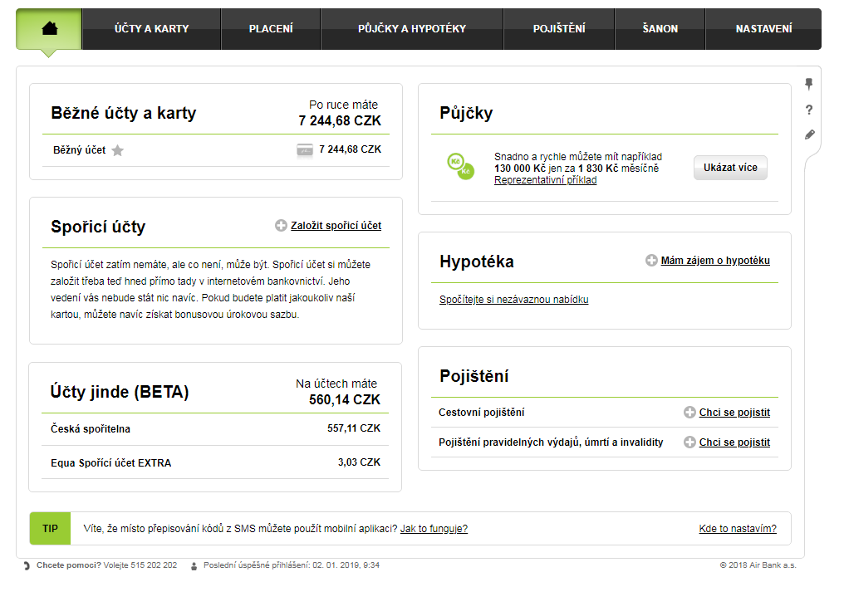Click the green TIP label
Viewport: 844px width, 616px height.
50,528
